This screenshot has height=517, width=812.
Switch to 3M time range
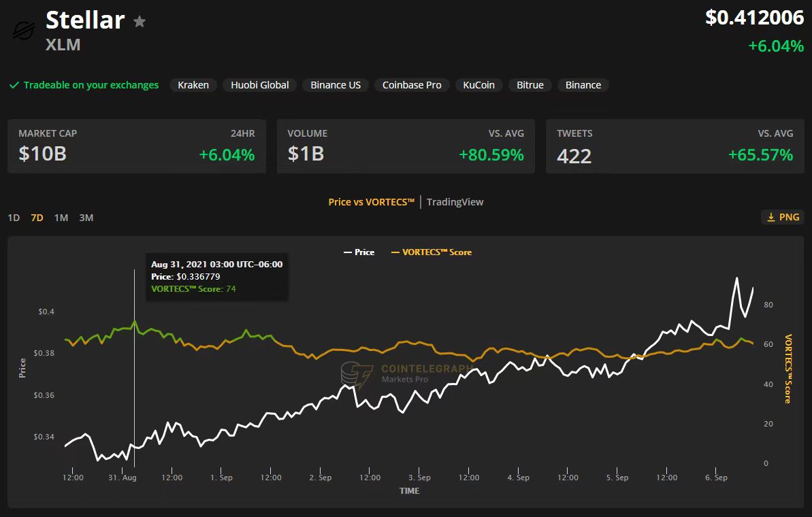(x=86, y=218)
